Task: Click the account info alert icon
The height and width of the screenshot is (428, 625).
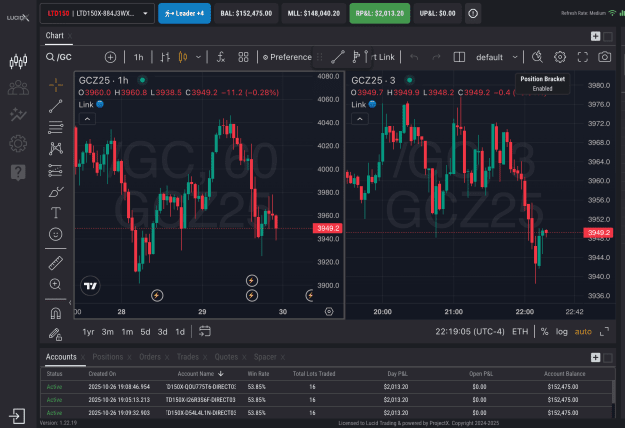Action: tap(473, 14)
